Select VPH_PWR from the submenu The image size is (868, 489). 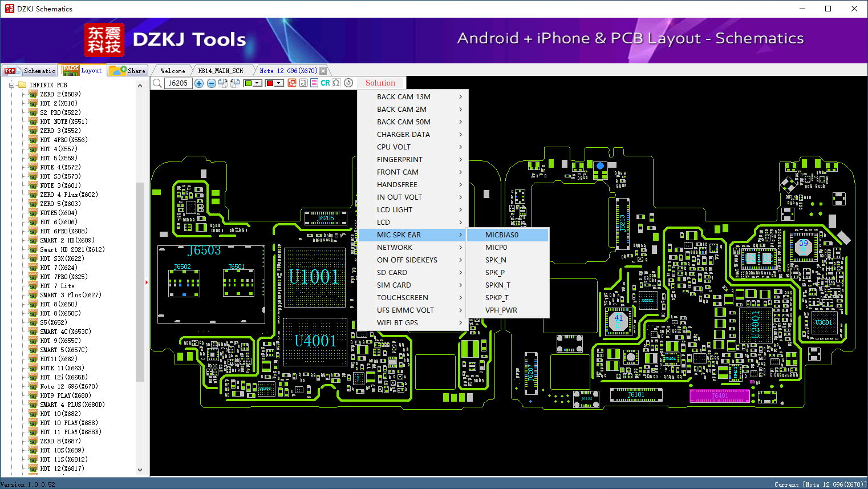click(x=508, y=310)
